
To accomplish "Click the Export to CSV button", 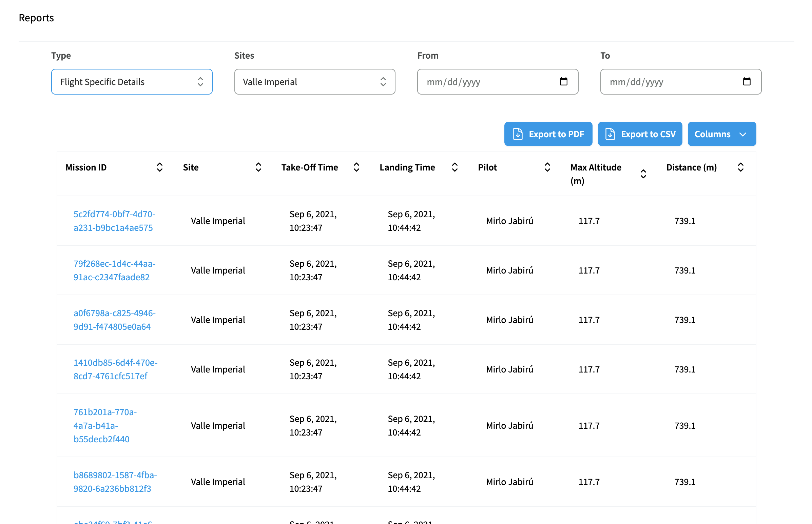I will [640, 134].
